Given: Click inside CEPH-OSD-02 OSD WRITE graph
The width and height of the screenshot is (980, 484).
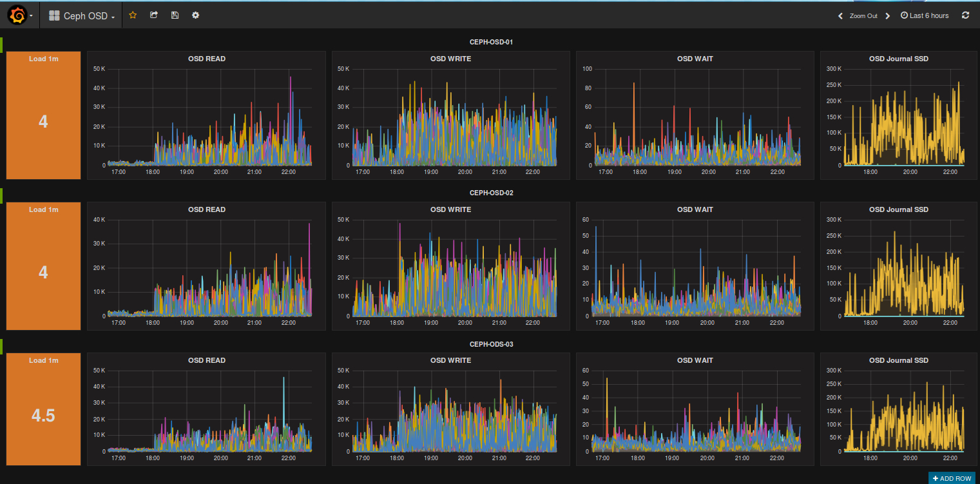Looking at the screenshot, I should tap(454, 267).
